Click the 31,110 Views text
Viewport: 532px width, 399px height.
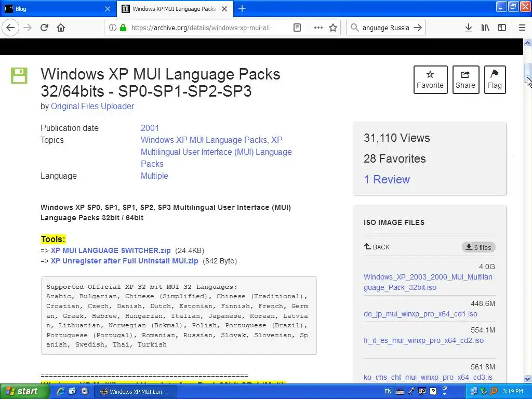click(x=396, y=138)
